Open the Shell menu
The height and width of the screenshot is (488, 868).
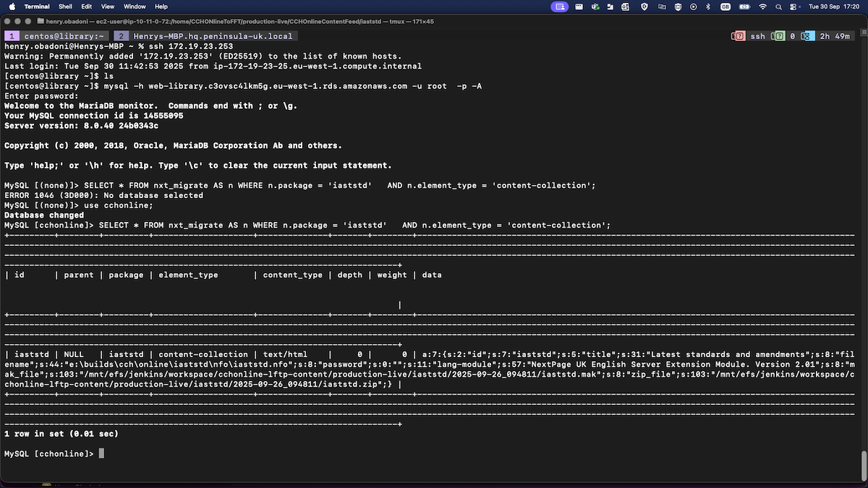pyautogui.click(x=66, y=7)
